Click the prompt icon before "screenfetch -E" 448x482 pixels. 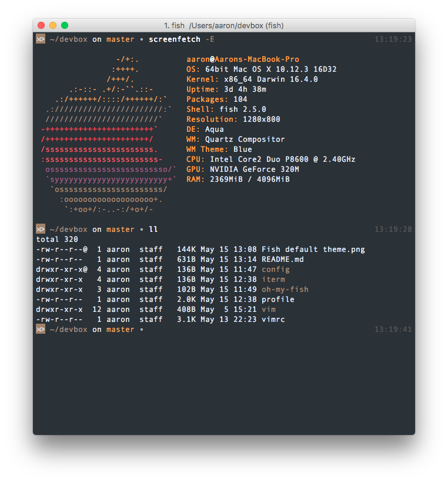coord(41,39)
